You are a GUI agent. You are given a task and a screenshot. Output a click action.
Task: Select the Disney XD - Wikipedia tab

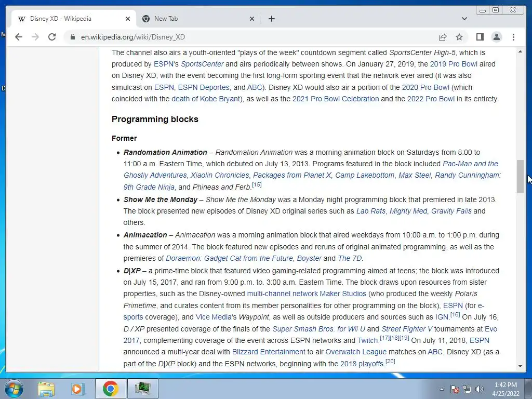(x=74, y=19)
